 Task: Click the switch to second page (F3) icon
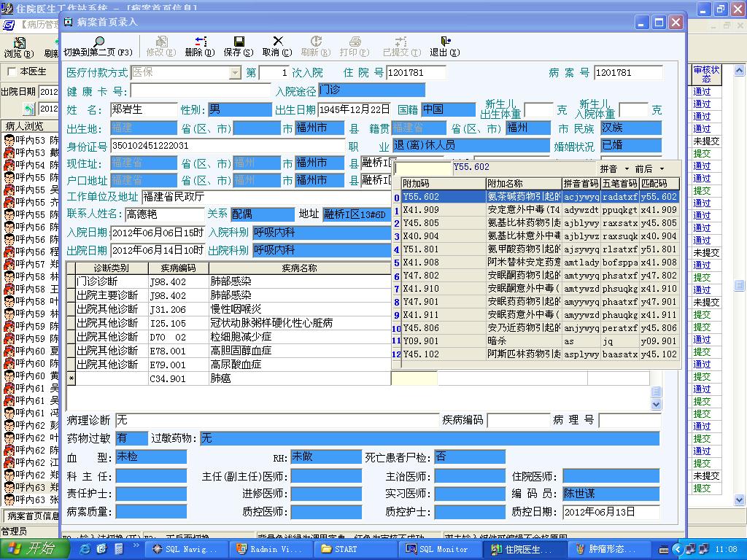tap(98, 42)
